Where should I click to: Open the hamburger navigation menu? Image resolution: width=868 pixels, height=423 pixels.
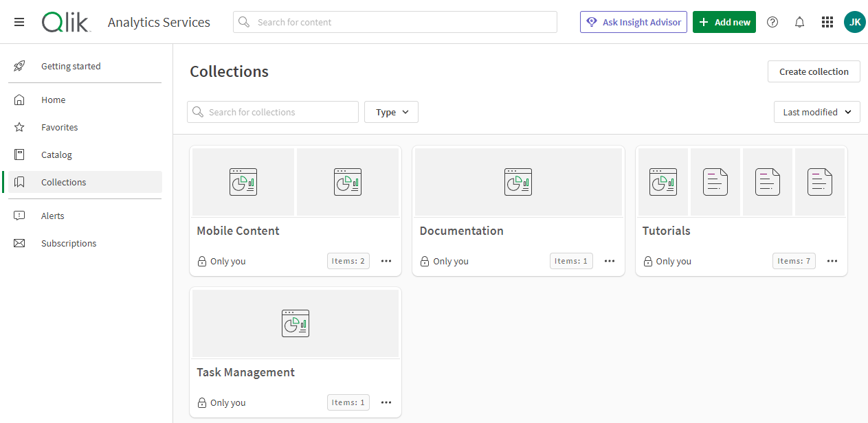[x=19, y=22]
